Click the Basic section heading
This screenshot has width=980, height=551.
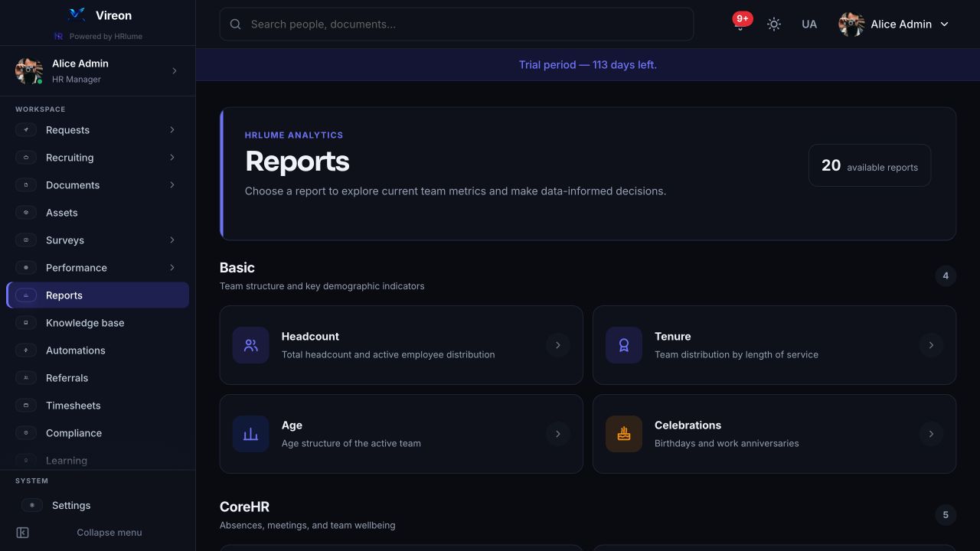point(237,268)
